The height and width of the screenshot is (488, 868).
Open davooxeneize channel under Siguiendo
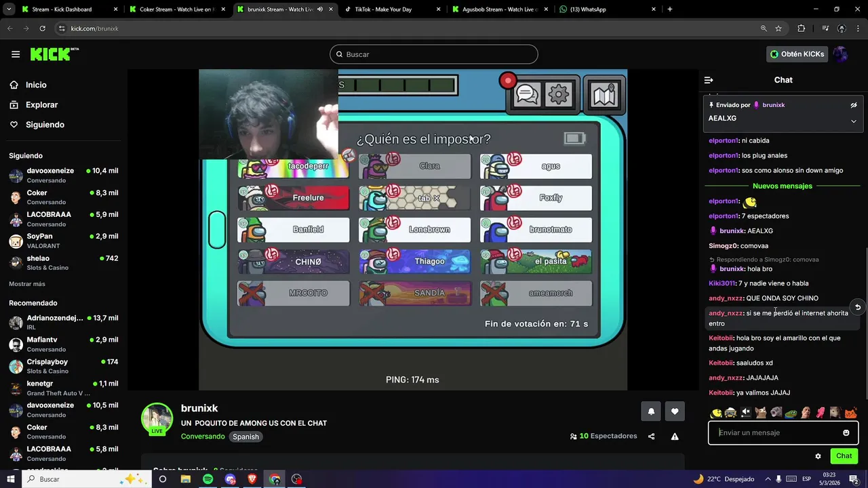click(x=64, y=175)
